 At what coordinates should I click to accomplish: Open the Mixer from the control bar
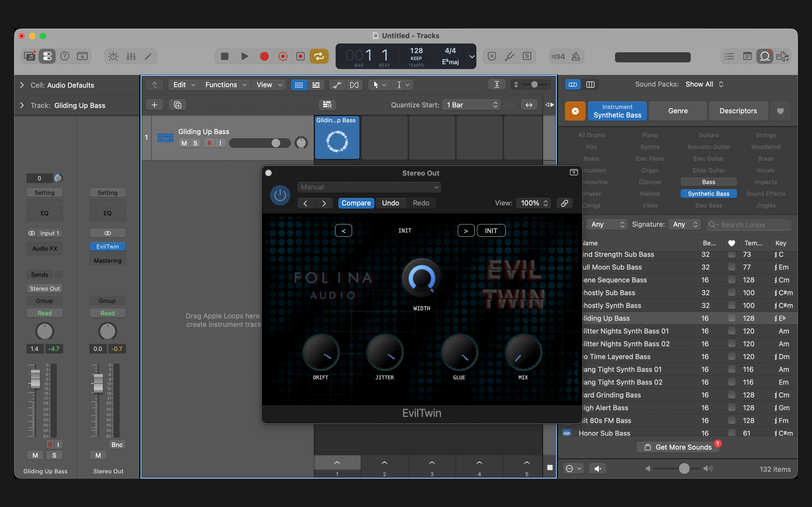tap(131, 56)
